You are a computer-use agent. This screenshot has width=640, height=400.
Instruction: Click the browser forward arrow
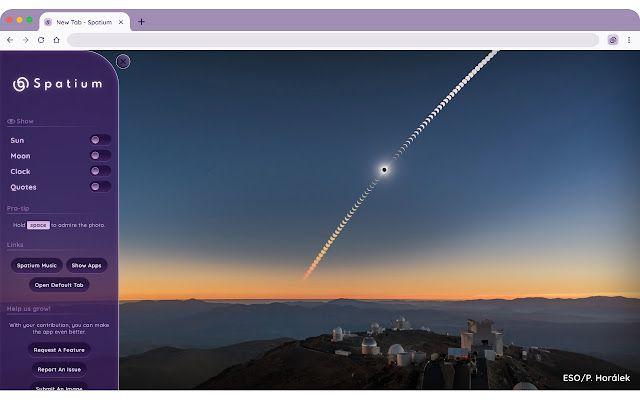point(25,40)
